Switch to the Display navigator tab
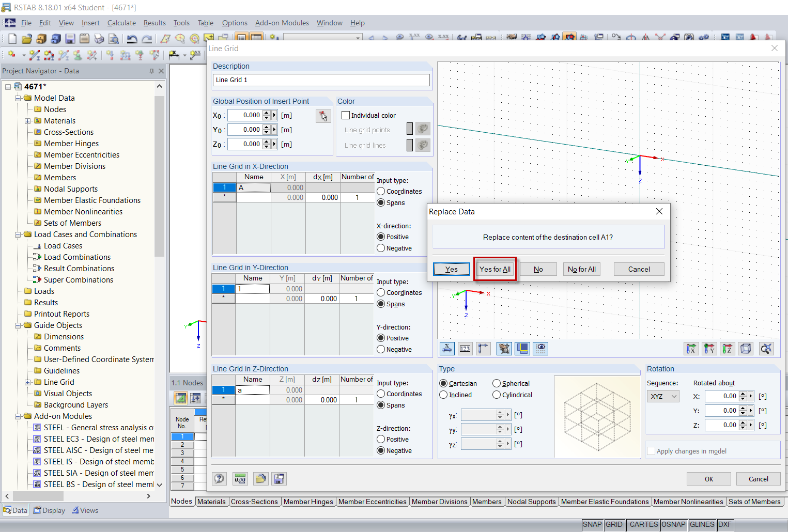The width and height of the screenshot is (788, 532). coord(50,510)
